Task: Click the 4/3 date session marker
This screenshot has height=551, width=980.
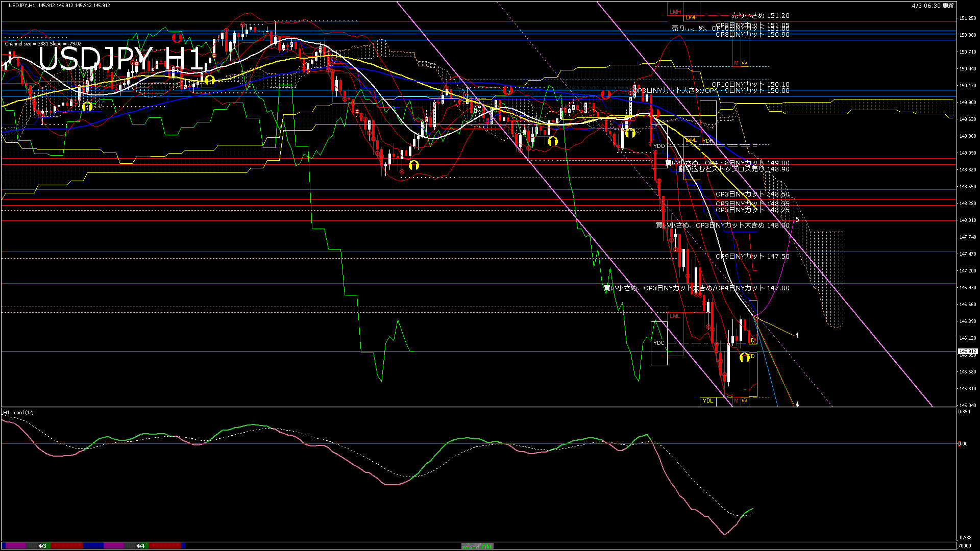Action: click(x=42, y=546)
